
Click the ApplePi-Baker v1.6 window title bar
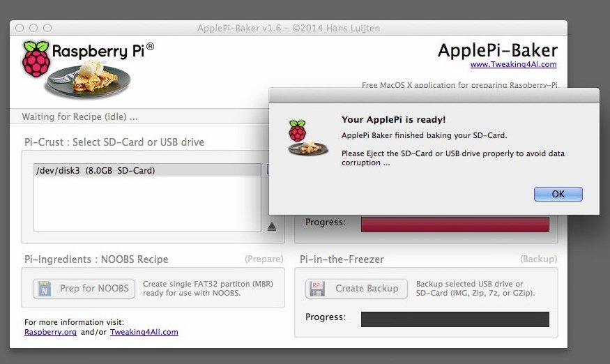coord(289,28)
